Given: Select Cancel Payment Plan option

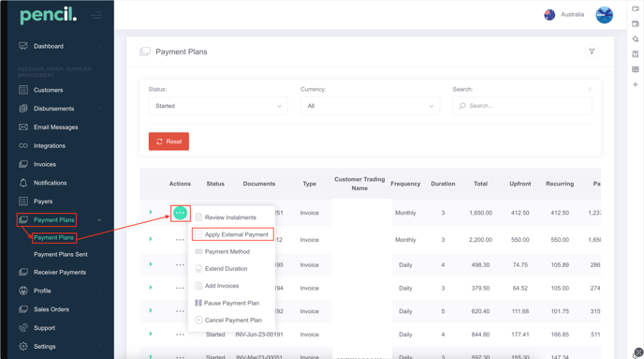Looking at the screenshot, I should pos(228,320).
